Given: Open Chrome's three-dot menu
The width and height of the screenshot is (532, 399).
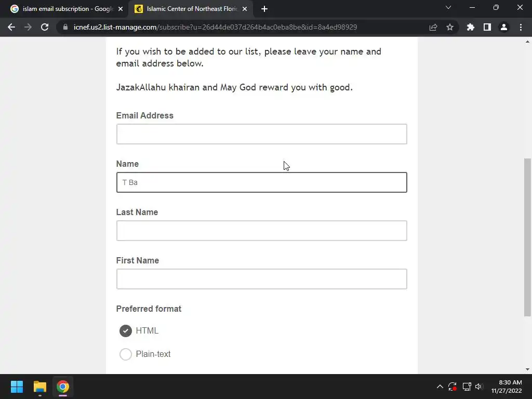Looking at the screenshot, I should click(521, 27).
